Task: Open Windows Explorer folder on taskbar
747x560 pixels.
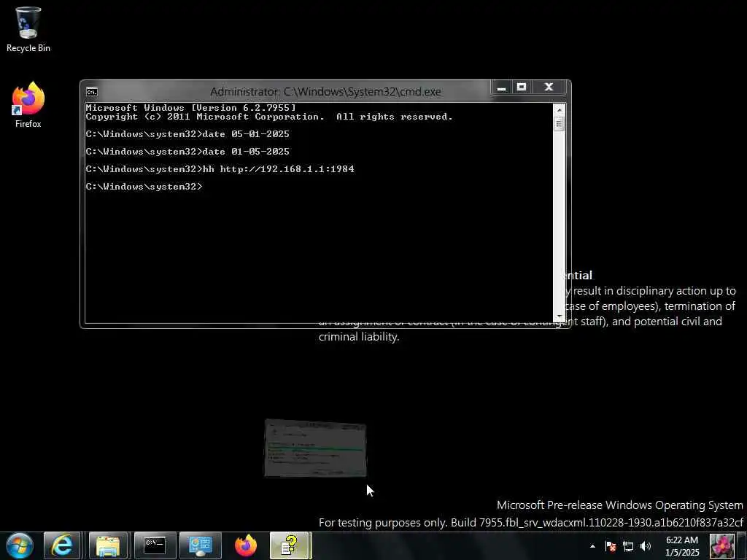Action: point(108,545)
